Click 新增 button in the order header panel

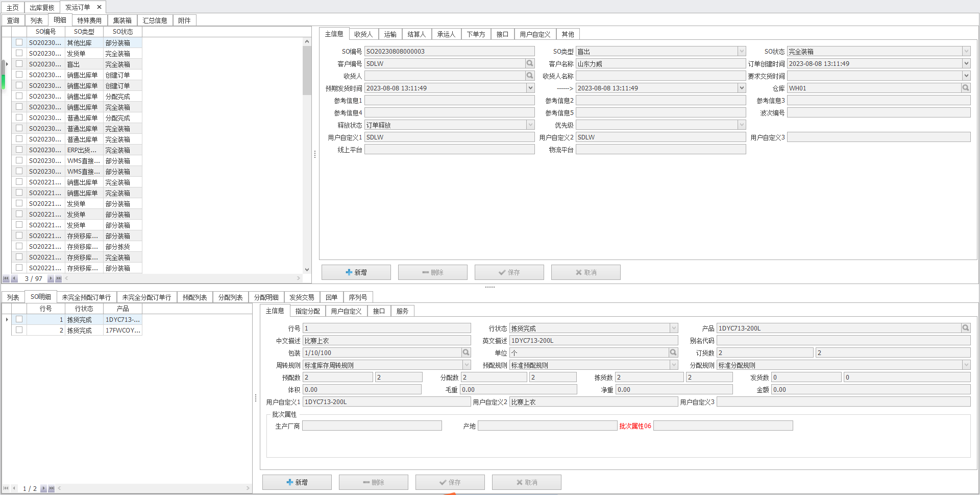356,272
